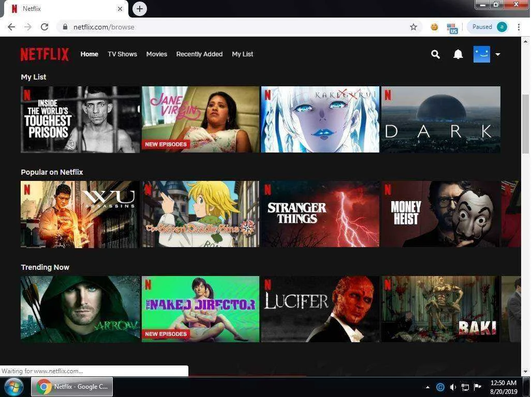Click the Popular on Netflix heading
The width and height of the screenshot is (532, 397).
click(x=52, y=172)
